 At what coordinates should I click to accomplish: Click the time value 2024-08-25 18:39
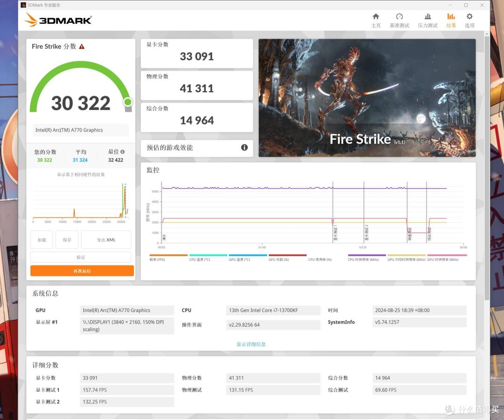419,310
